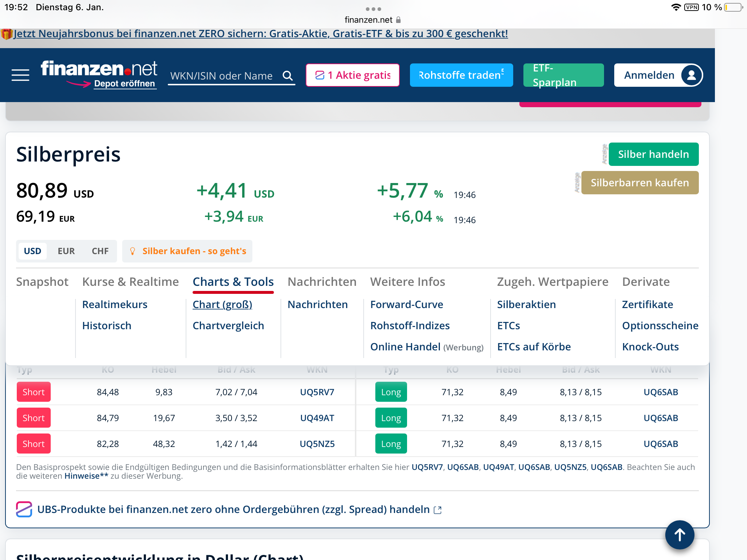Select USD currency toggle
The width and height of the screenshot is (747, 560).
pos(32,251)
